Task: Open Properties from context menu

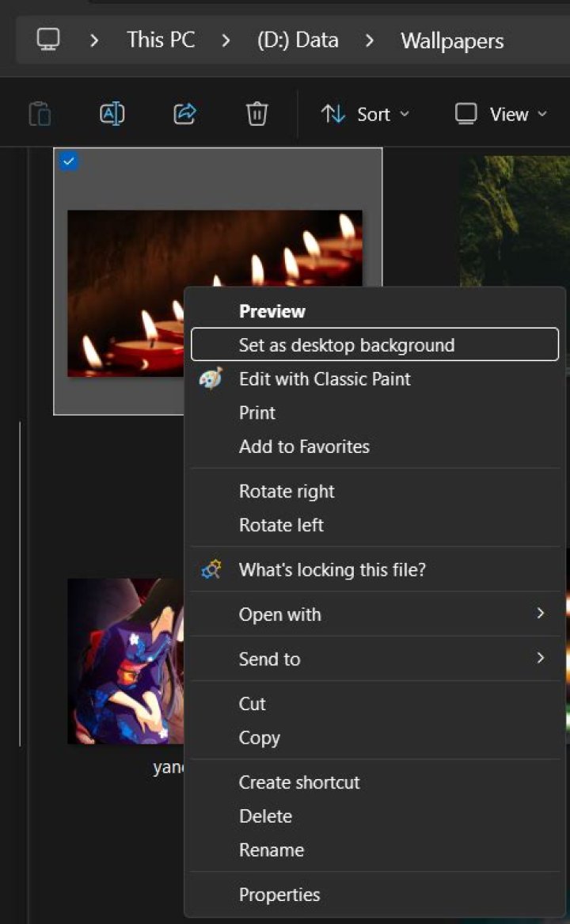Action: [x=375, y=895]
